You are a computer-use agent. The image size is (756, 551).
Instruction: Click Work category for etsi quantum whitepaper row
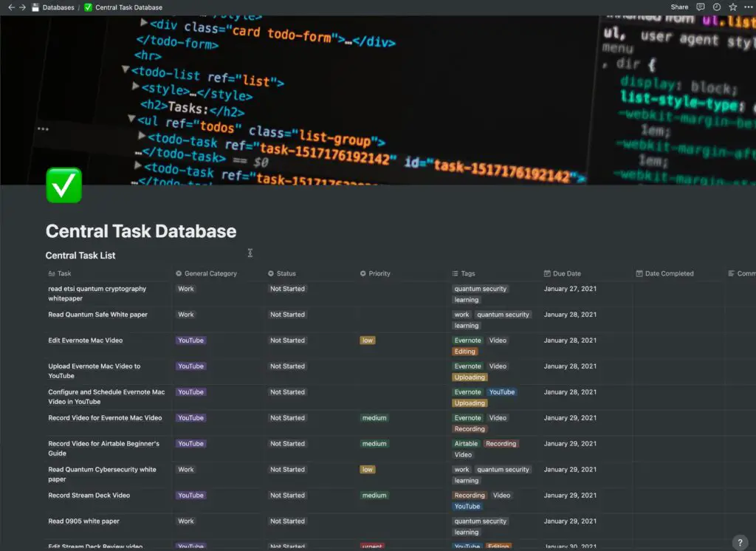tap(185, 289)
